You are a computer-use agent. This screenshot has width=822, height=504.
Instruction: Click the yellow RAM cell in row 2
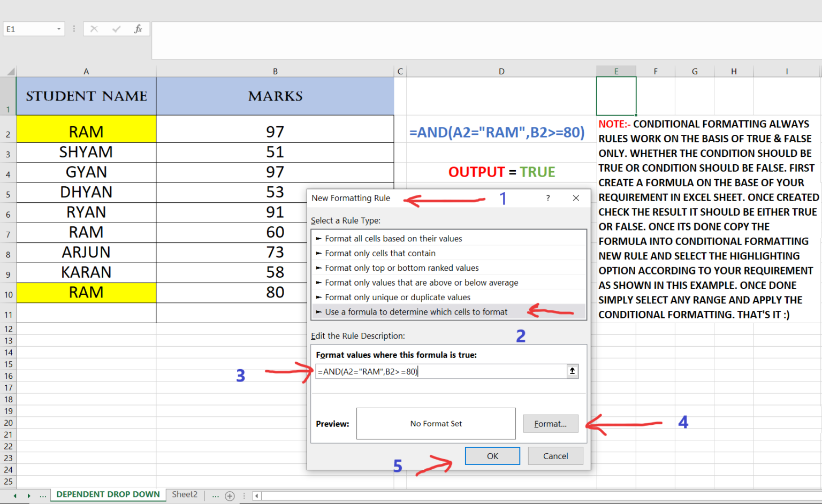click(86, 129)
